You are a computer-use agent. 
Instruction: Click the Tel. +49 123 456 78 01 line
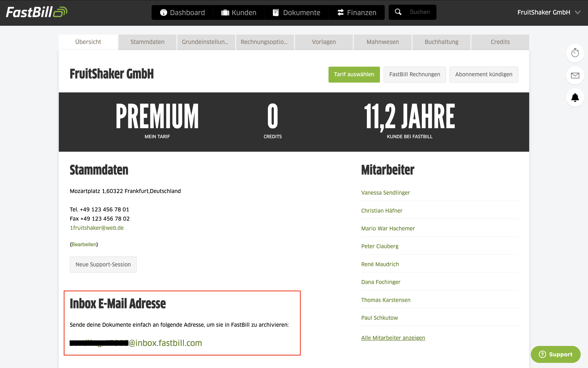click(x=99, y=210)
